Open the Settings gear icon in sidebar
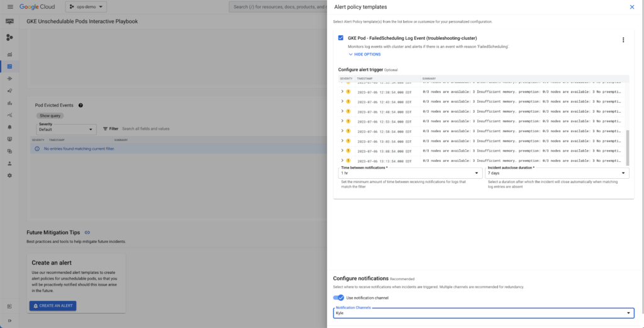 (10, 176)
